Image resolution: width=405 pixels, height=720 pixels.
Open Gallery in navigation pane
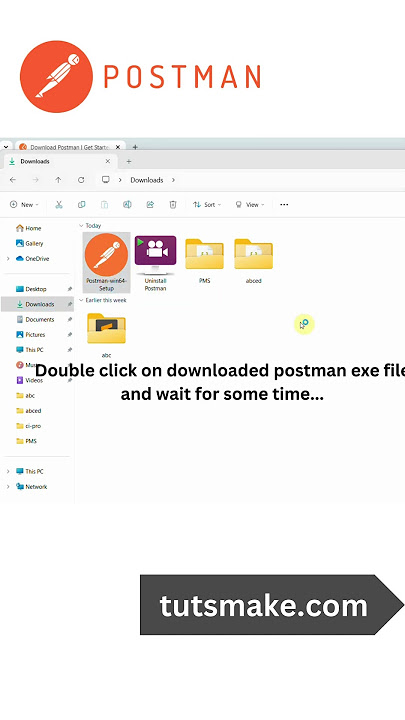pos(29,243)
